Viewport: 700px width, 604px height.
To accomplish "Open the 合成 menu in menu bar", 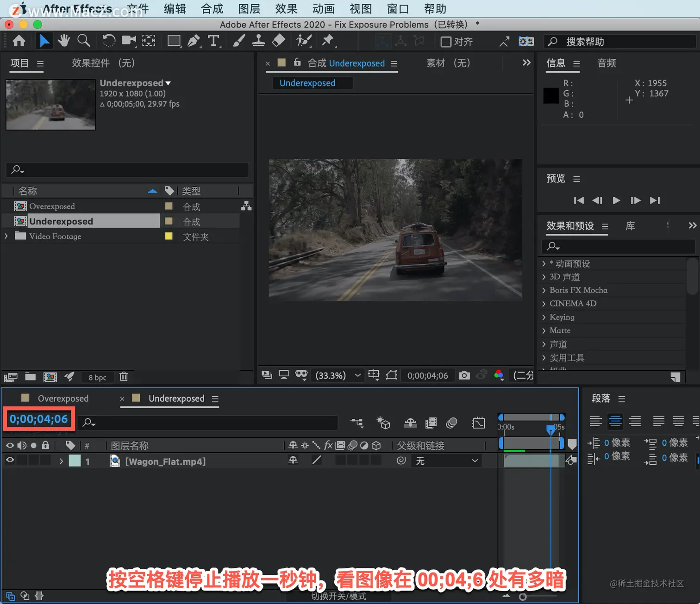I will tap(212, 9).
